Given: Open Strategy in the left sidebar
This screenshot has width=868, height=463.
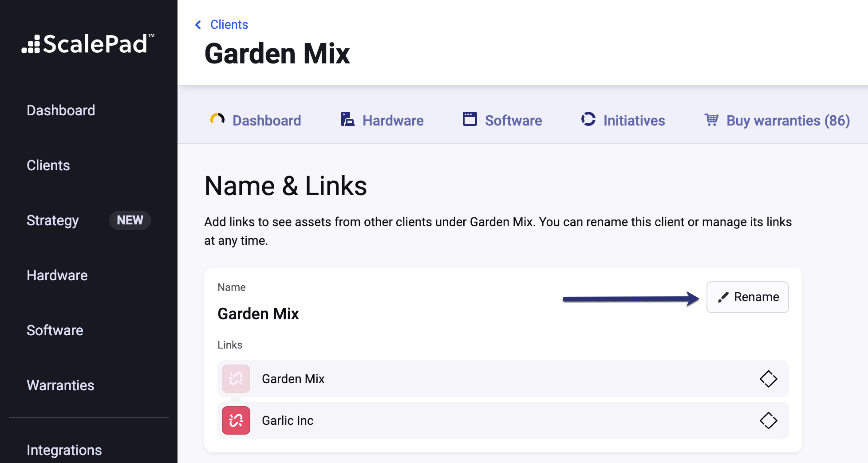Looking at the screenshot, I should point(53,220).
